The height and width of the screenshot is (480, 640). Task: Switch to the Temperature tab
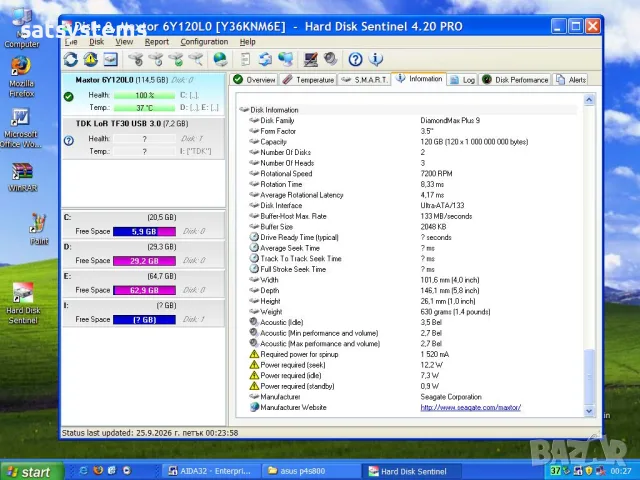[308, 80]
